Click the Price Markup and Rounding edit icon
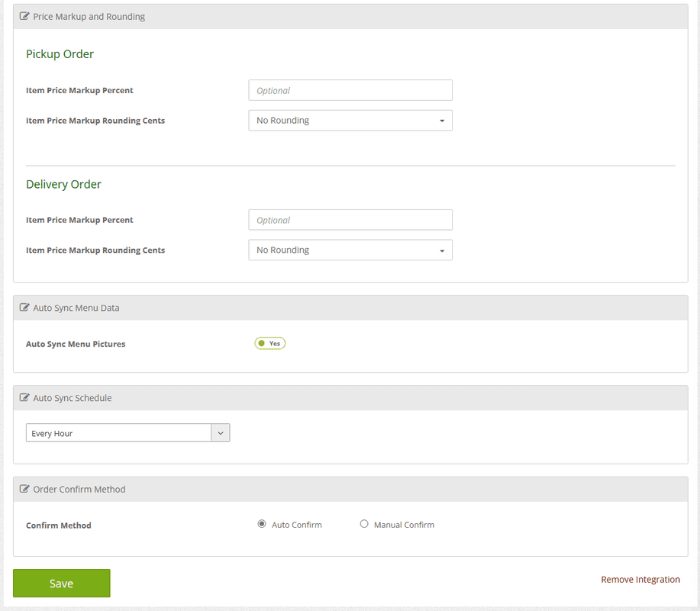Viewport: 700px width, 611px height. pos(24,17)
